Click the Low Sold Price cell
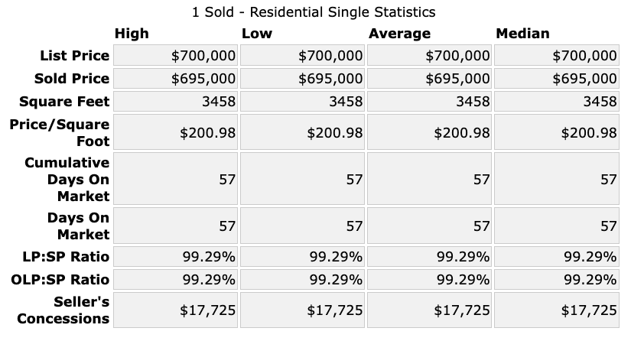The image size is (644, 341). click(304, 79)
